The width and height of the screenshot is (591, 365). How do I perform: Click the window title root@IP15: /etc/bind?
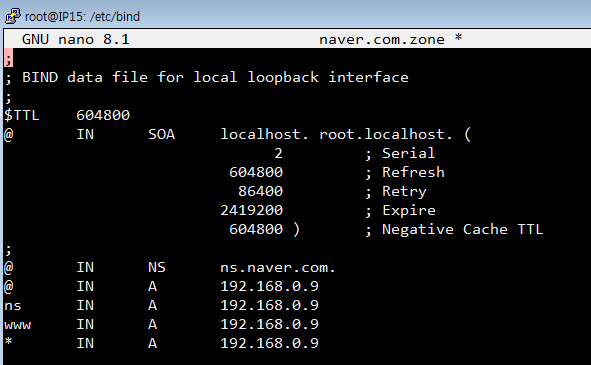pos(82,17)
